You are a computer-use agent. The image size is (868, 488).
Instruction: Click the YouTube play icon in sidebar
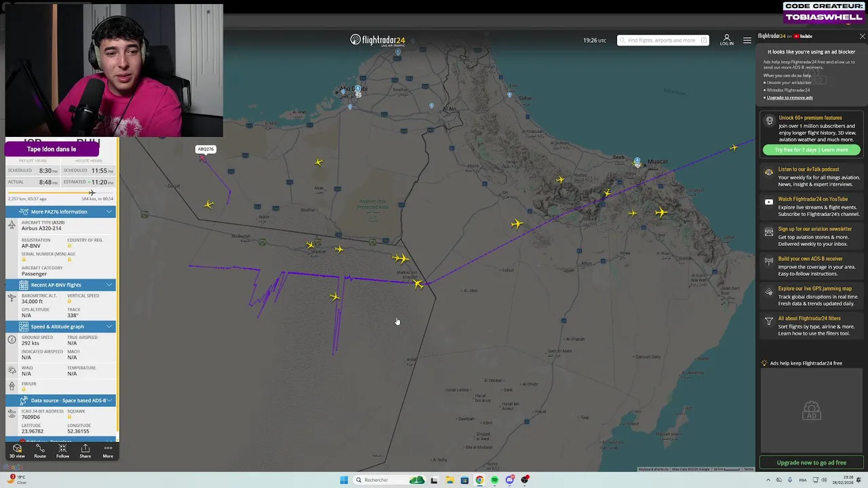768,202
